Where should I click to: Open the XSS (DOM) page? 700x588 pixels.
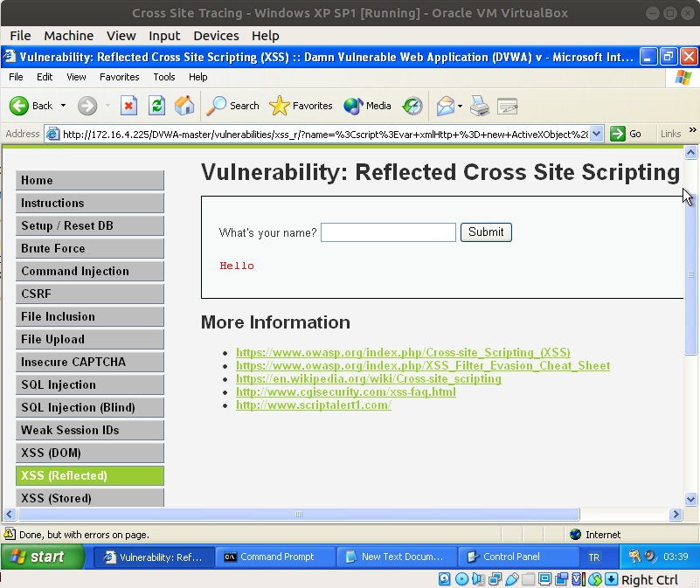coord(90,453)
